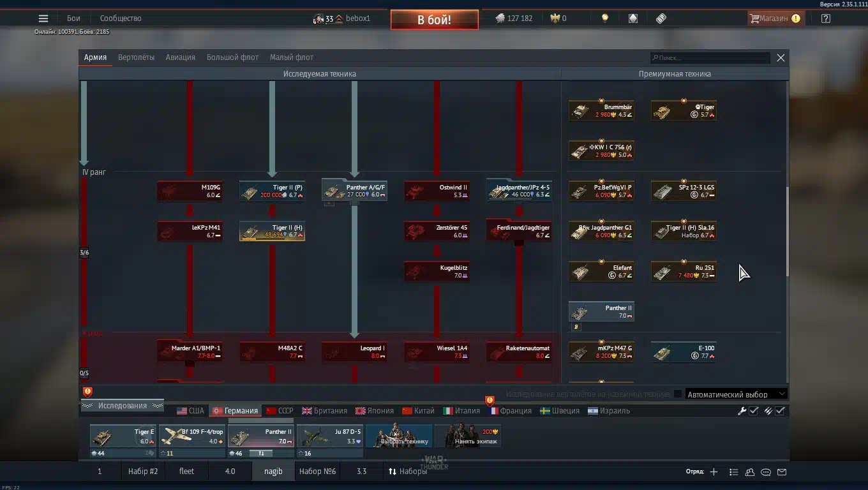Switch to the fleet preset
Image resolution: width=868 pixels, height=490 pixels.
[x=186, y=471]
